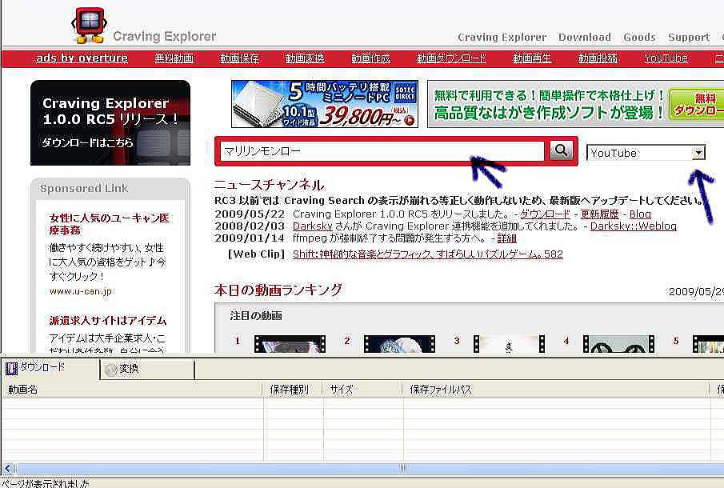Click the 詳細 link for ffmpeg issue
The height and width of the screenshot is (488, 724).
point(507,238)
